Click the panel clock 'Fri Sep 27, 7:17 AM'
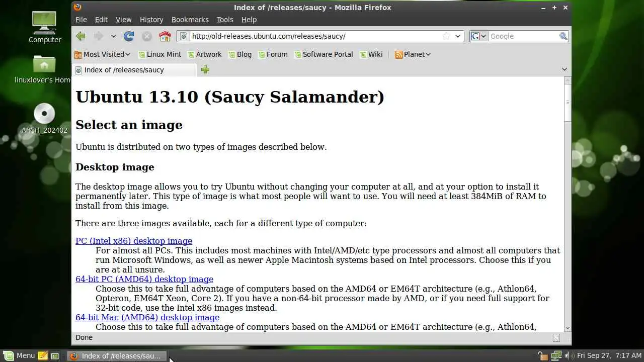The image size is (644, 362). click(609, 356)
